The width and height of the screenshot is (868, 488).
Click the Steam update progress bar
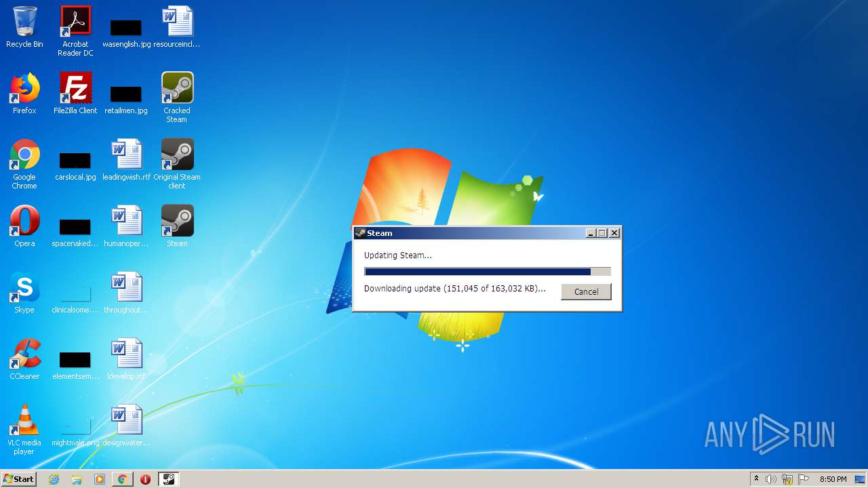(x=487, y=271)
